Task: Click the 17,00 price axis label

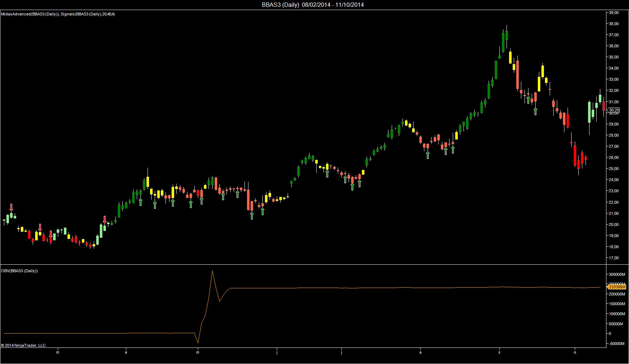Action: (x=614, y=258)
